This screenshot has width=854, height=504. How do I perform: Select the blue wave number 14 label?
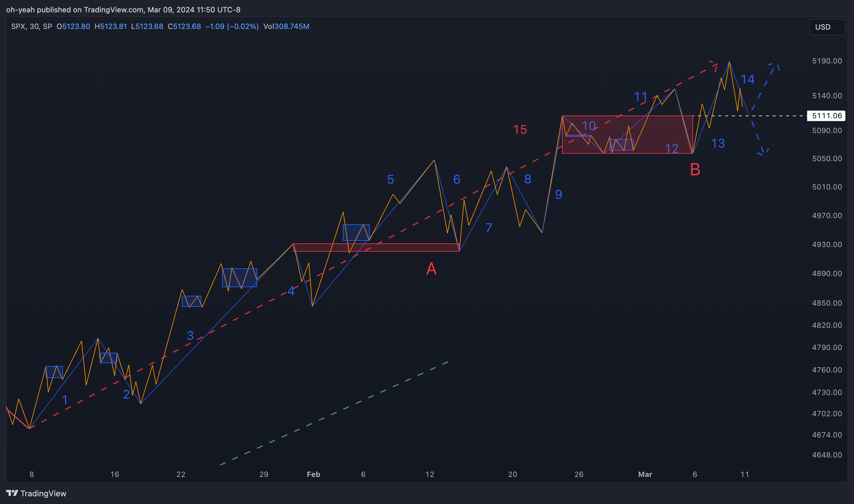(747, 79)
